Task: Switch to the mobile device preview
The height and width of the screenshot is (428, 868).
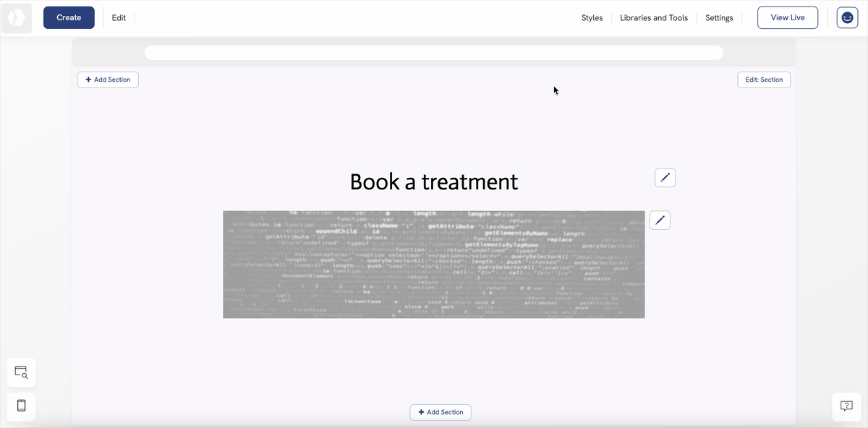Action: (22, 406)
